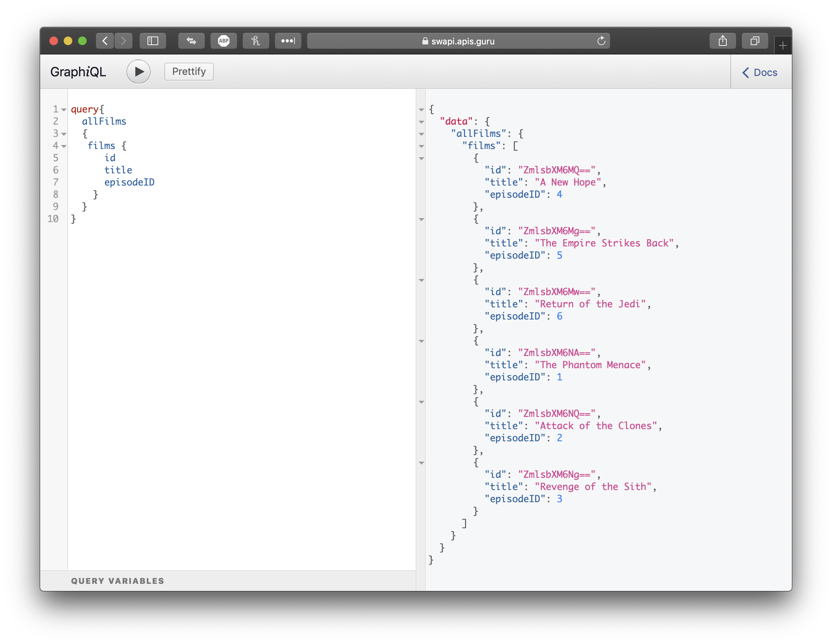Toggle the Safari sidebar icon

[153, 41]
